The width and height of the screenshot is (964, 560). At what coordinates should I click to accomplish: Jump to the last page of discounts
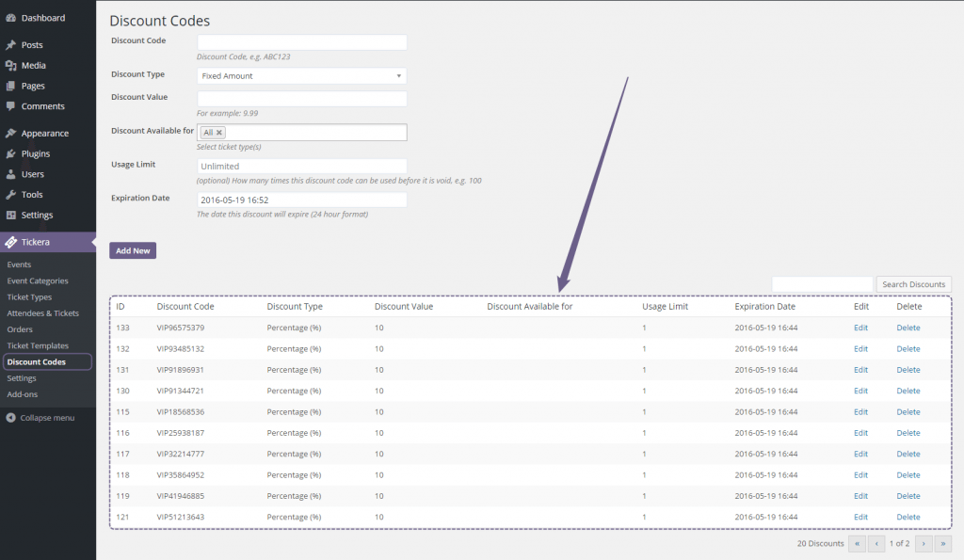[943, 543]
